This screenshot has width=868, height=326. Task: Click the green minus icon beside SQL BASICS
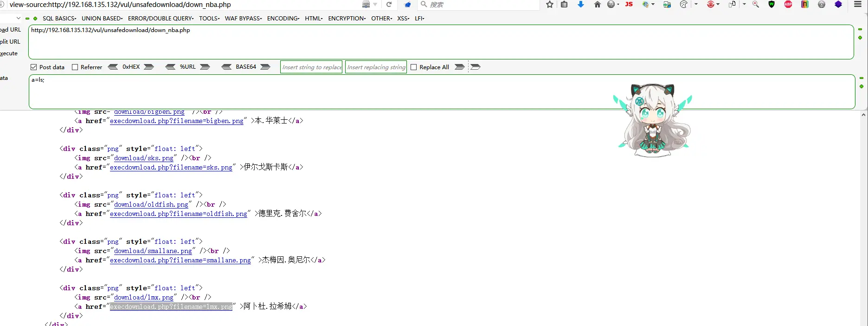click(x=27, y=19)
